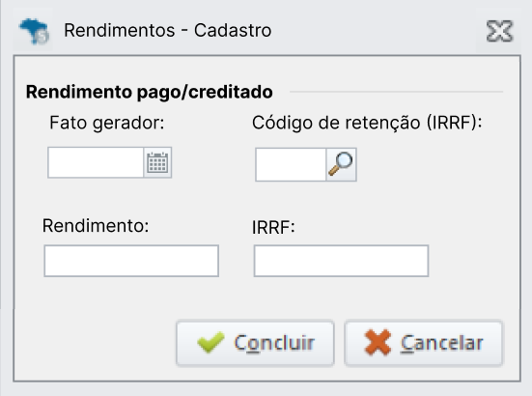Focus the Código de retenção input field
Screen dimensions: 532x396
(x=291, y=164)
